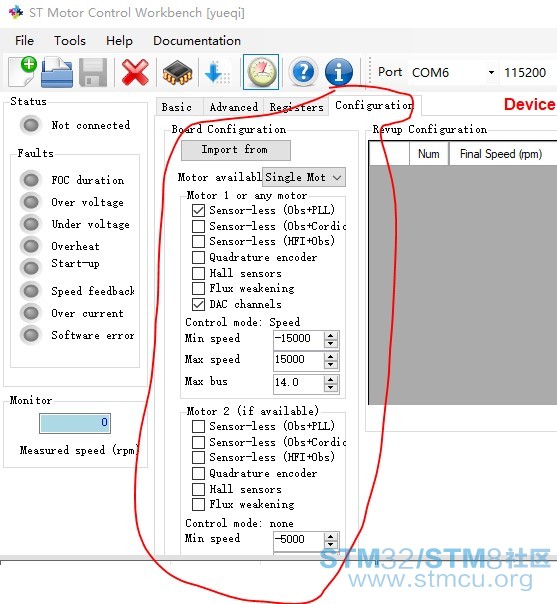The image size is (557, 604).
Task: Increase Motor 2 Min speed with up arrow
Action: coord(331,536)
